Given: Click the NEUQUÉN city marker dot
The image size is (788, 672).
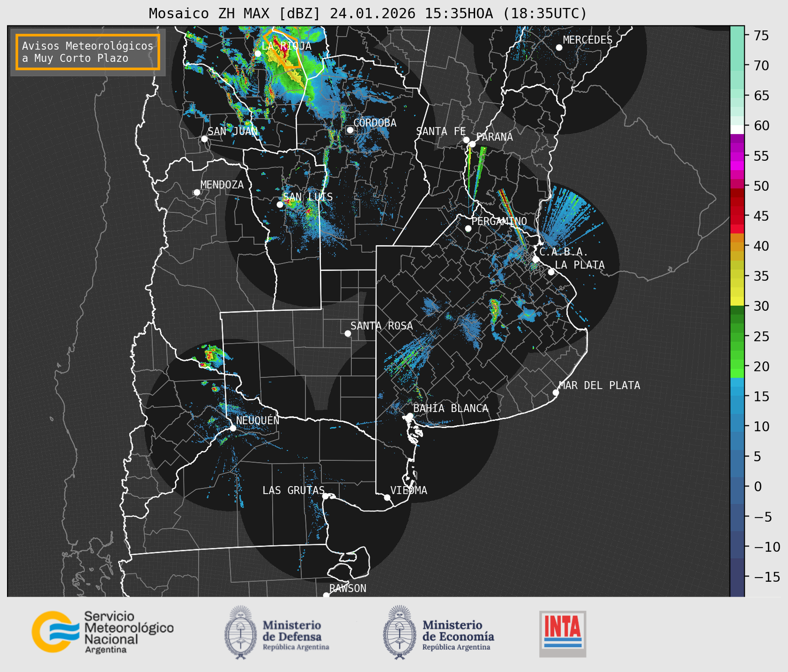Looking at the screenshot, I should click(x=233, y=428).
